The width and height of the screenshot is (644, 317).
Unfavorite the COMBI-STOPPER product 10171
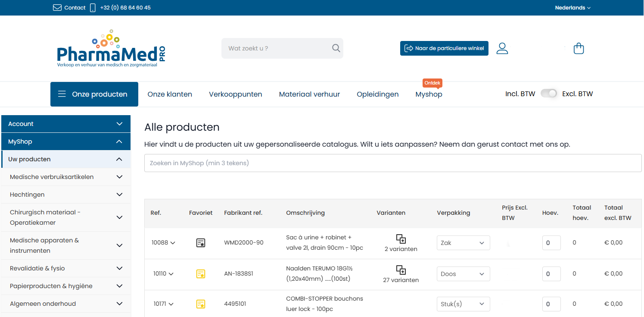coord(200,304)
